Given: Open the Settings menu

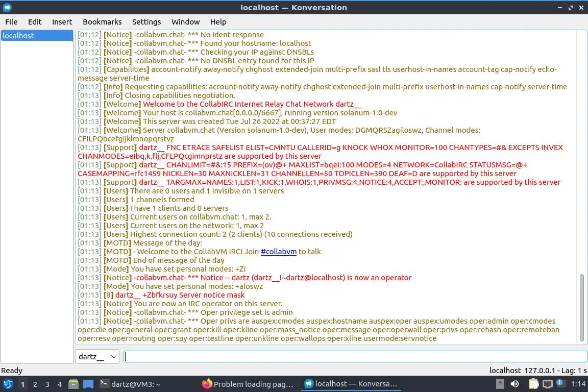Looking at the screenshot, I should 146,22.
